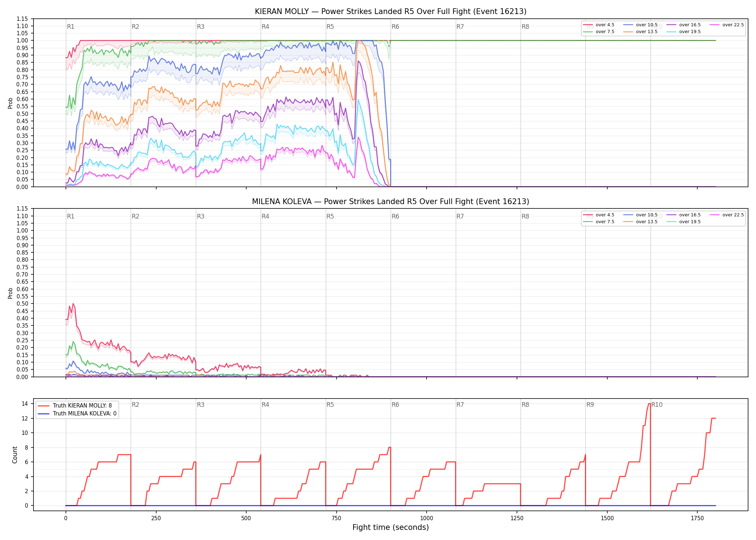Image resolution: width=756 pixels, height=540 pixels.
Task: Click the 'over 4.5' legend entry in top chart
Action: (x=599, y=25)
